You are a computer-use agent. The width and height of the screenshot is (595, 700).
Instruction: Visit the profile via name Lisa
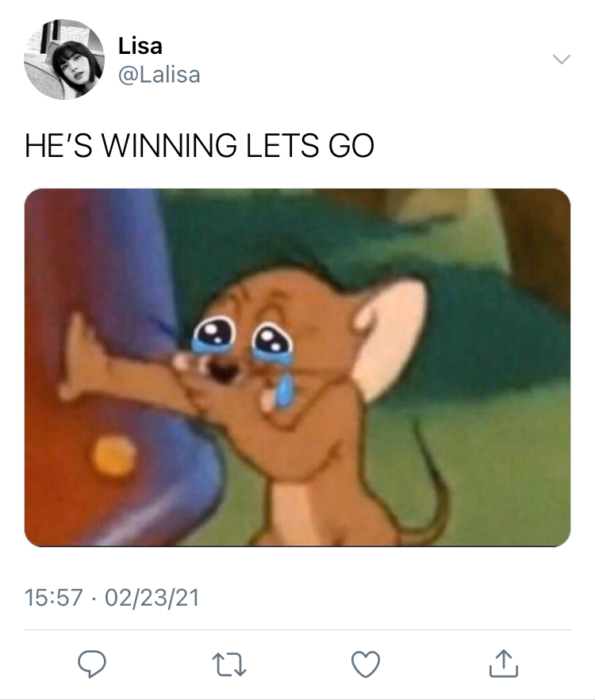coord(140,45)
